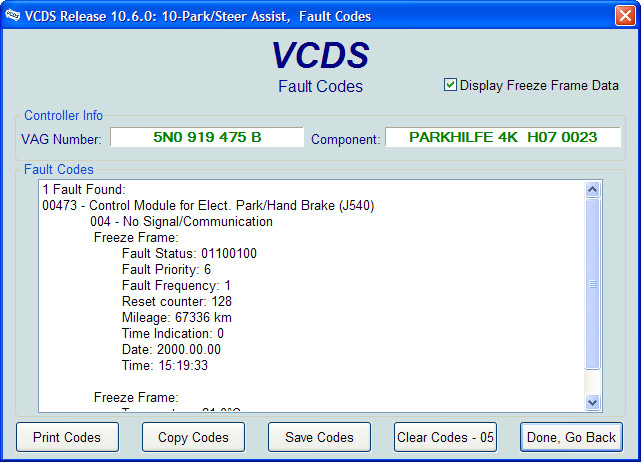Click the VCDS app icon in title bar
The width and height of the screenshot is (641, 462).
[x=12, y=16]
